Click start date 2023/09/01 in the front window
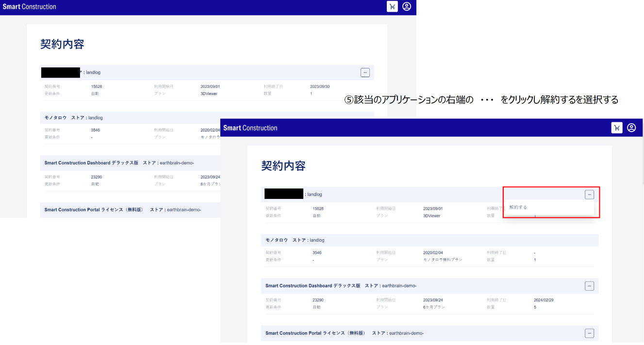Image resolution: width=644 pixels, height=345 pixels. 433,209
